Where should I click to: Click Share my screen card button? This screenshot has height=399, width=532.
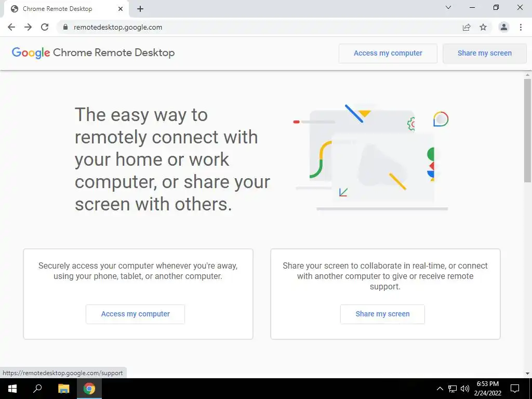tap(382, 314)
